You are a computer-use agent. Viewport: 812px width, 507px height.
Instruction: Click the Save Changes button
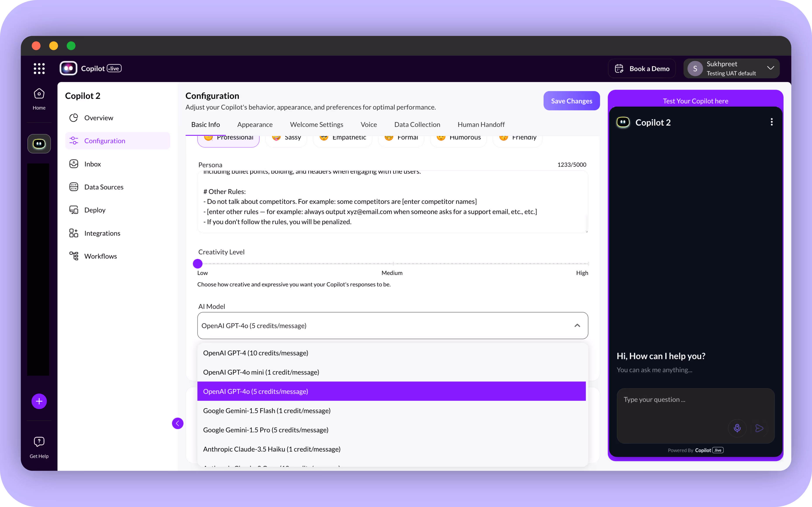571,101
